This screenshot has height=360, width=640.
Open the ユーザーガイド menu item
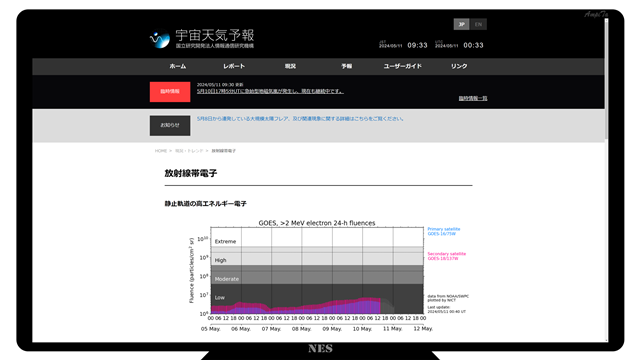(x=402, y=66)
